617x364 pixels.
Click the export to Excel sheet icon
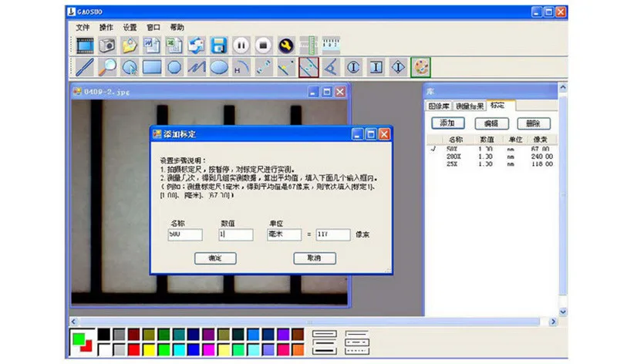(x=174, y=45)
